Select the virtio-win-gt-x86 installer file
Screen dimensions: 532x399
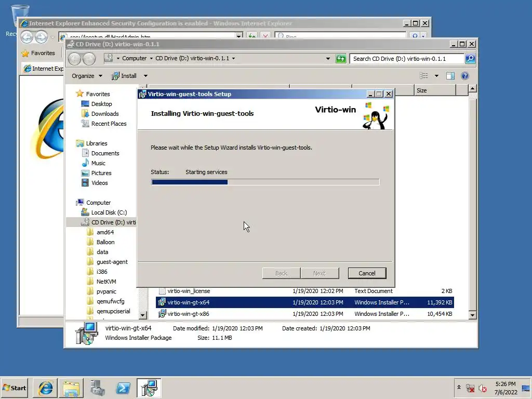pyautogui.click(x=304, y=313)
